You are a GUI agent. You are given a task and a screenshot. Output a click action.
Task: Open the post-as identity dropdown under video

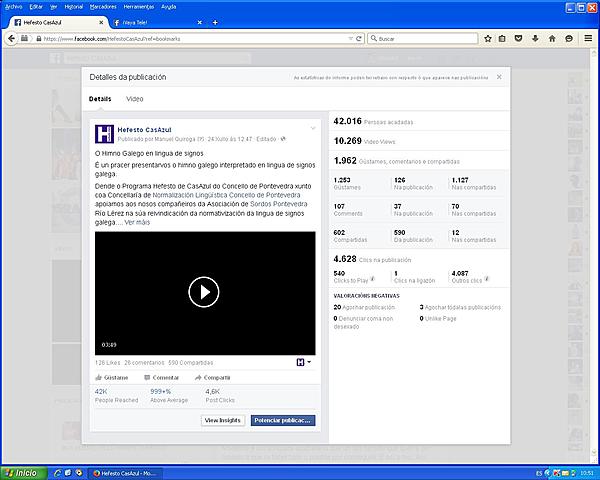(304, 362)
